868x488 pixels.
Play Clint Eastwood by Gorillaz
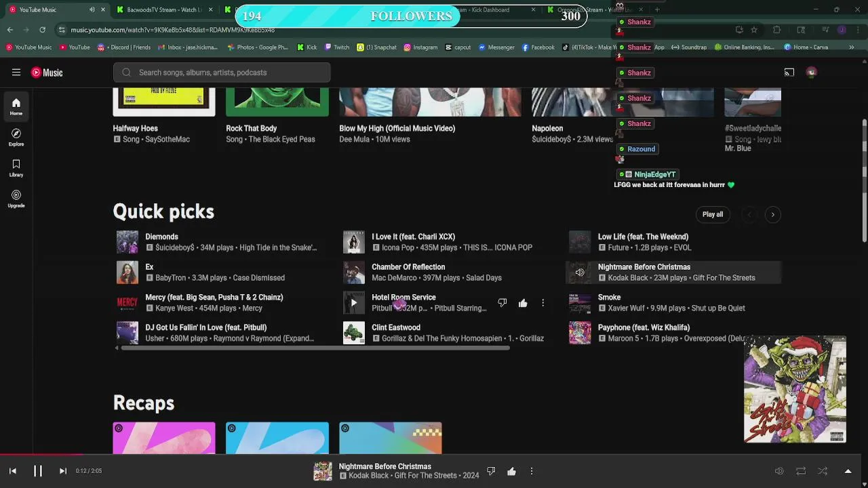coord(396,327)
